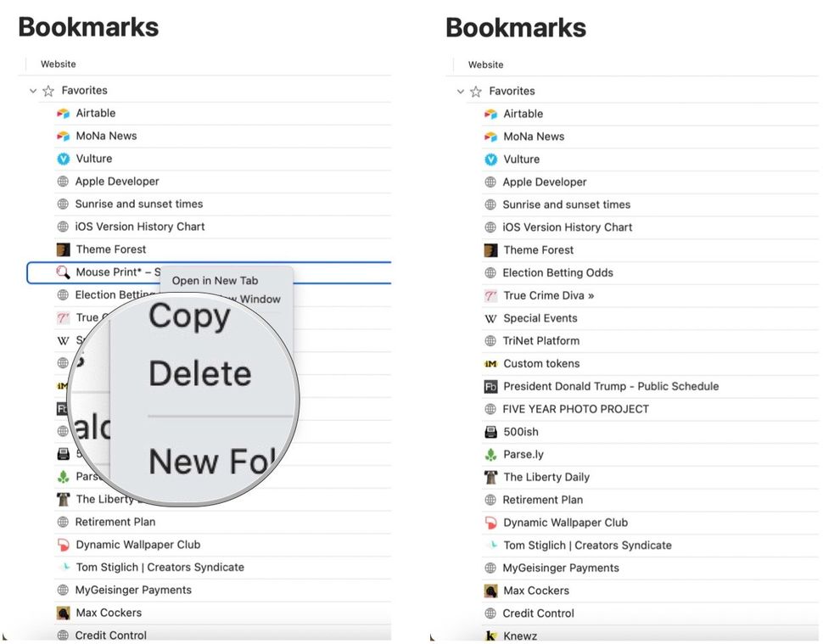
Task: Click Max Cockers icon in right list
Action: pos(490,591)
